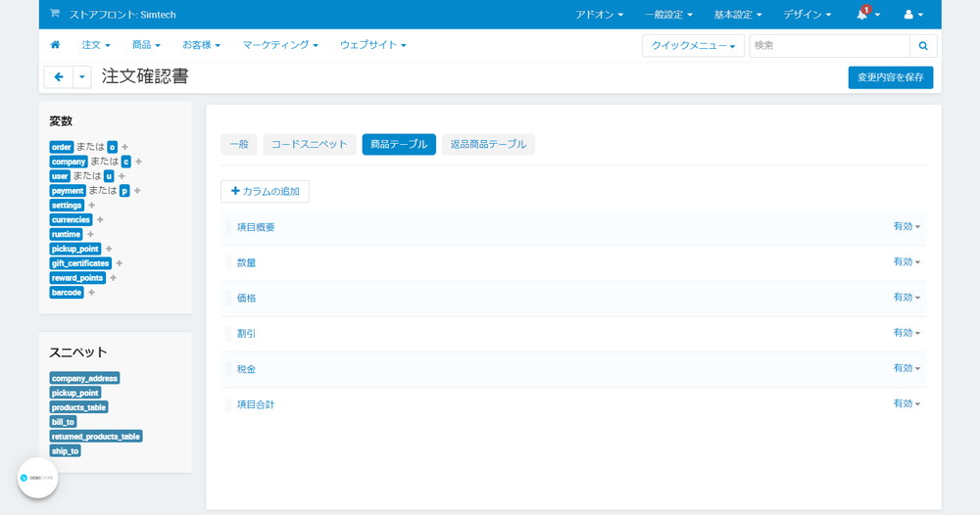Click the drag handle of 割引 row
980x515 pixels.
pyautogui.click(x=228, y=333)
